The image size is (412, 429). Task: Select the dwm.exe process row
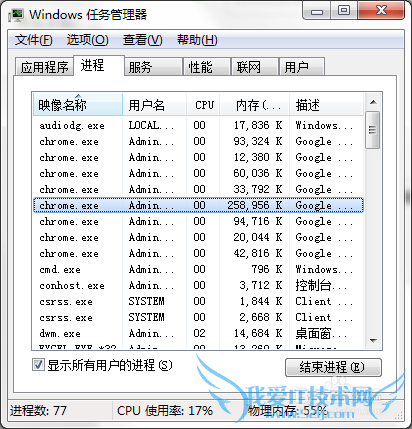tap(198, 333)
